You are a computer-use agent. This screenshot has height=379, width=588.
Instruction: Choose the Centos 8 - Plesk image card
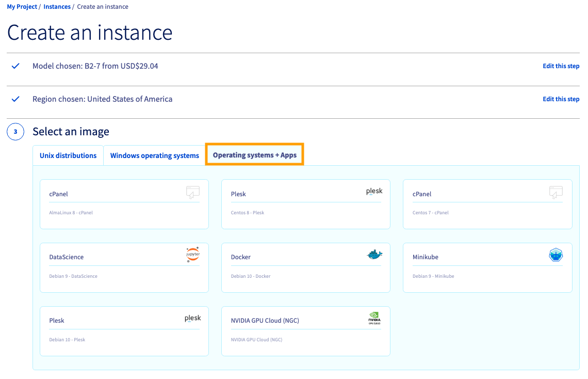click(x=306, y=204)
